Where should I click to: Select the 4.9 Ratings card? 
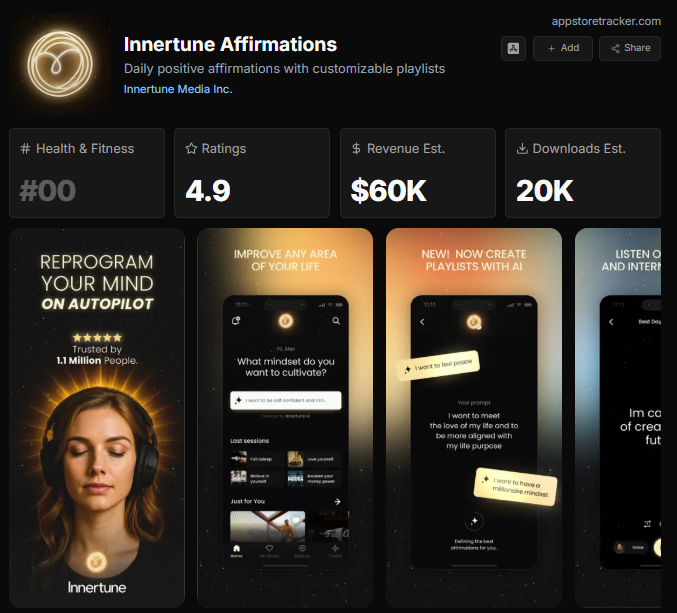pyautogui.click(x=252, y=173)
